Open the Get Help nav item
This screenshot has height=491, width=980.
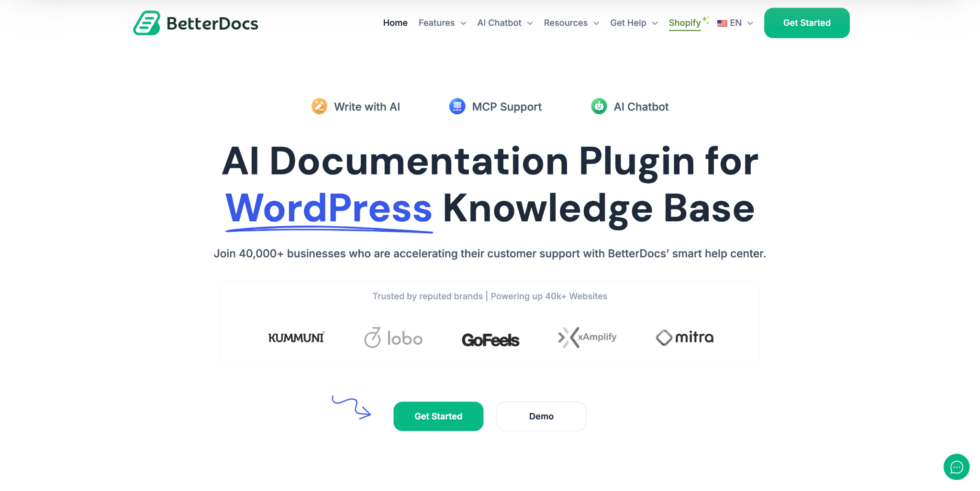[x=628, y=23]
